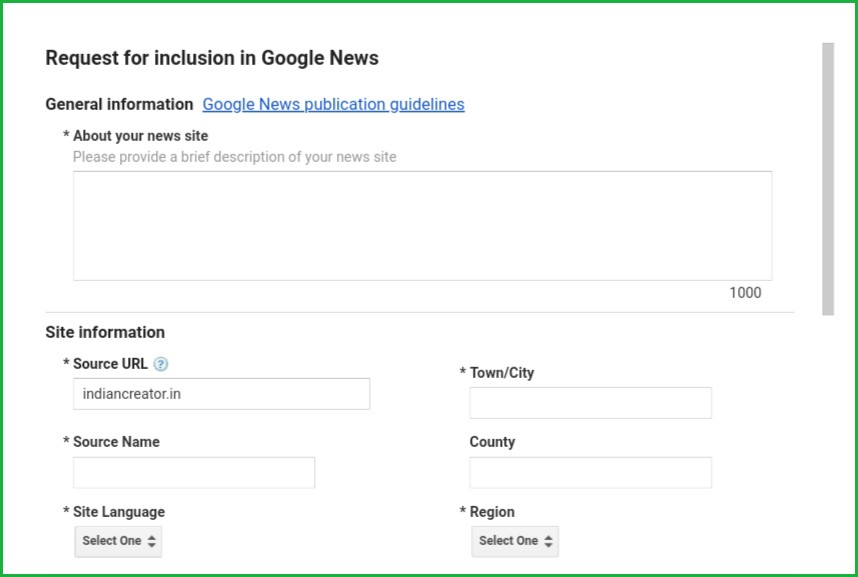This screenshot has height=577, width=858.
Task: Open the Region Select One dropdown
Action: click(x=515, y=541)
